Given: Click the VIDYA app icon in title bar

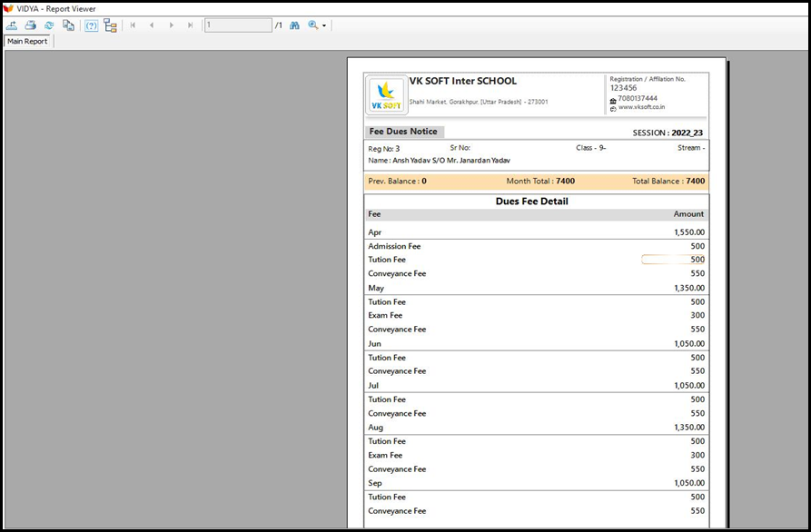Looking at the screenshot, I should click(8, 8).
